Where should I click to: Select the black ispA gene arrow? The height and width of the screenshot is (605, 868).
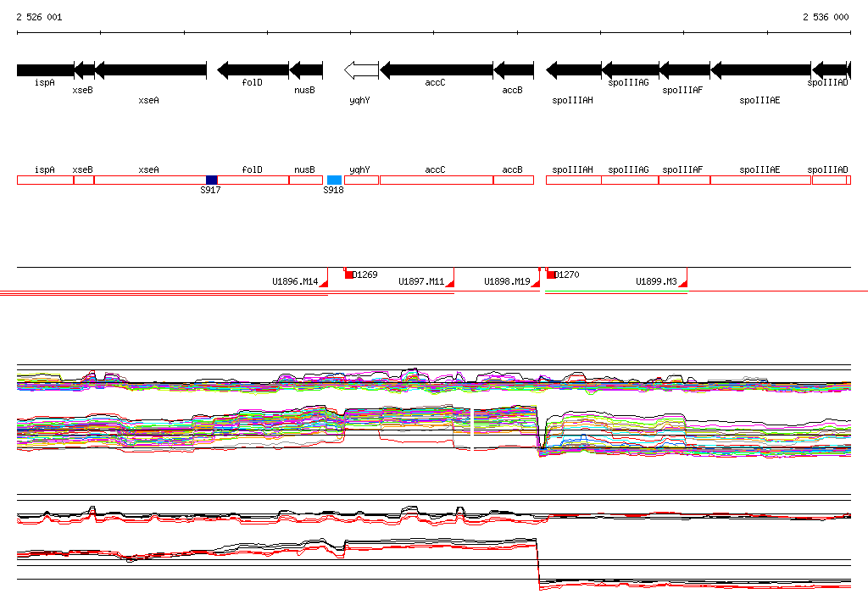point(45,70)
